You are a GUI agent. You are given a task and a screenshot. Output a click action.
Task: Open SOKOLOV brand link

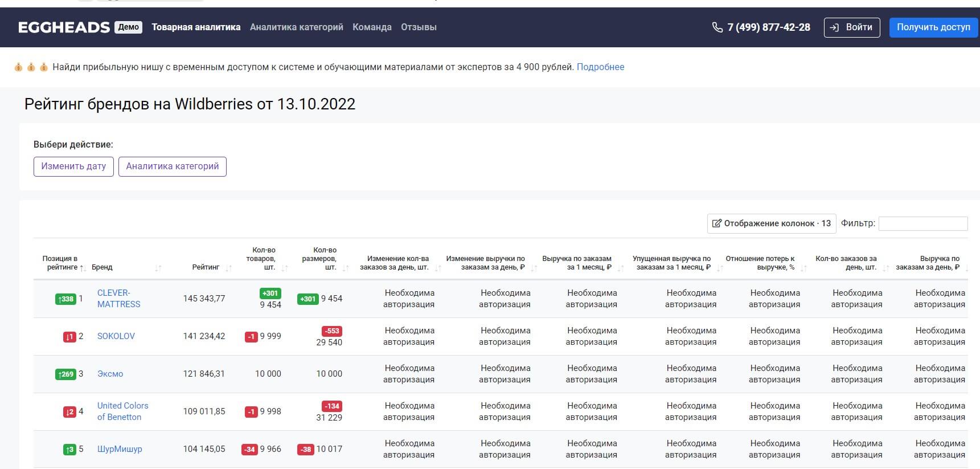point(116,336)
